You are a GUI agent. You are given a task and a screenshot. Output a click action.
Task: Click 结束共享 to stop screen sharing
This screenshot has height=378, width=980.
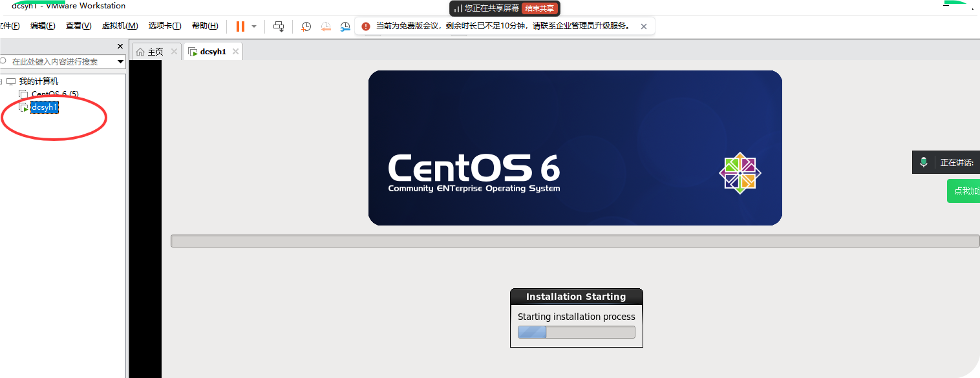coord(540,8)
